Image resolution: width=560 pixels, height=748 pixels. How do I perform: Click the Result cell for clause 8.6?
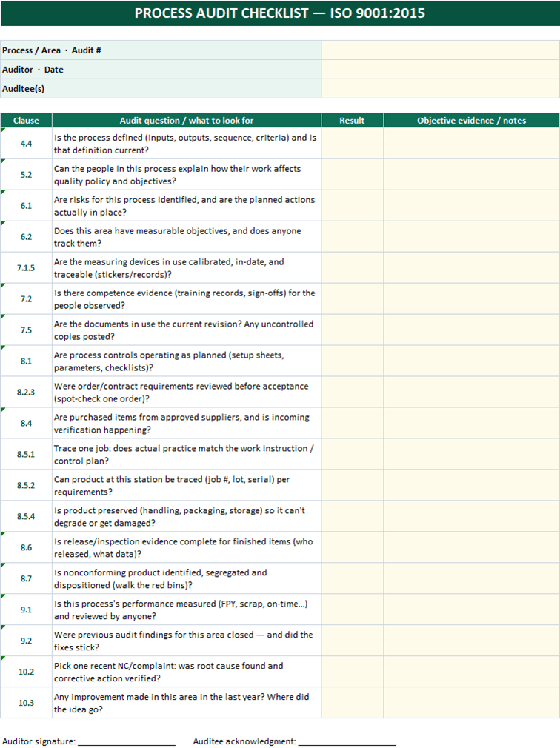pyautogui.click(x=352, y=547)
